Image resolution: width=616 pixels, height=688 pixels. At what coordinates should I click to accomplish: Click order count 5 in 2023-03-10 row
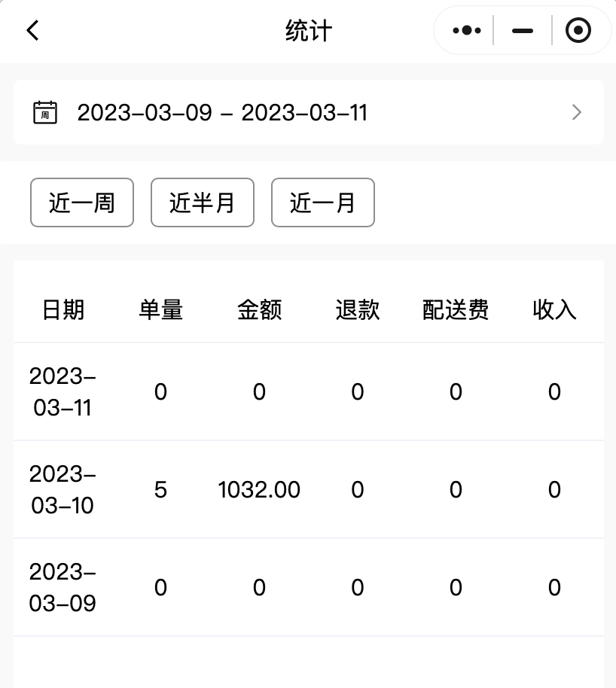160,490
